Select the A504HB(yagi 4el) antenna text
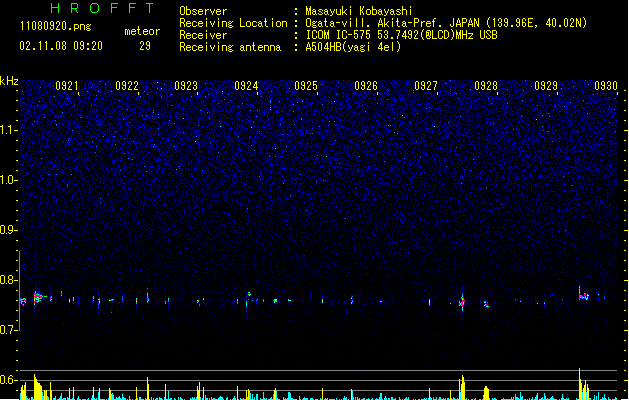This screenshot has width=629, height=400. pos(353,47)
